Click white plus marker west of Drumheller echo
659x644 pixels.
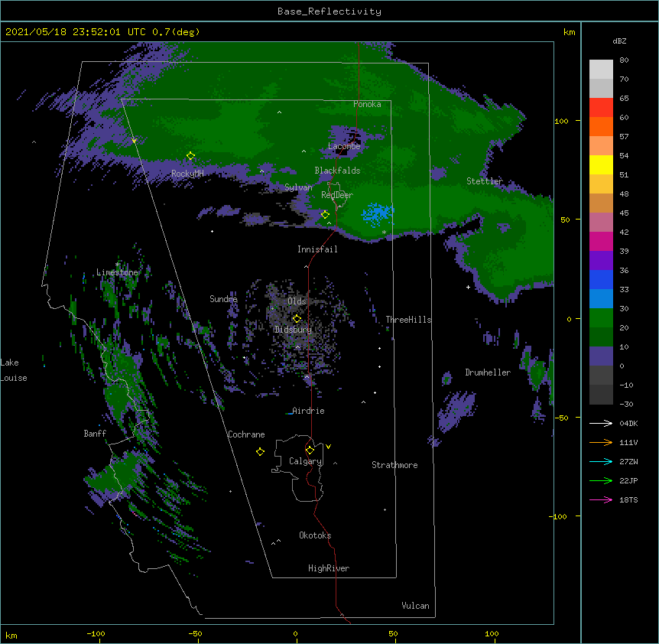click(x=468, y=287)
